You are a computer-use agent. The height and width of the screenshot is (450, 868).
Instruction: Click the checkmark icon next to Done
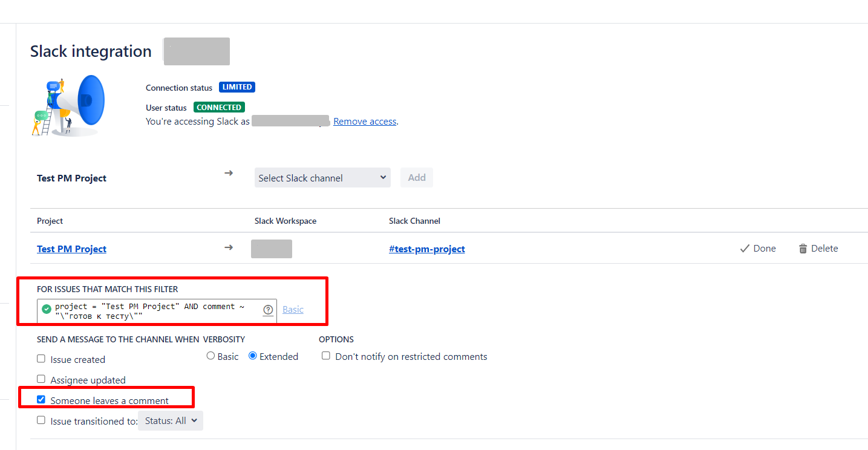745,249
